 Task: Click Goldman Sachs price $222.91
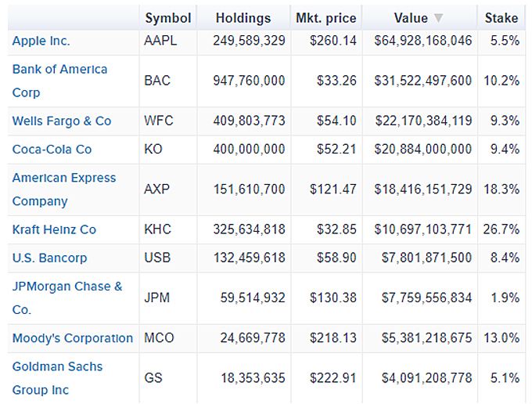click(x=333, y=378)
